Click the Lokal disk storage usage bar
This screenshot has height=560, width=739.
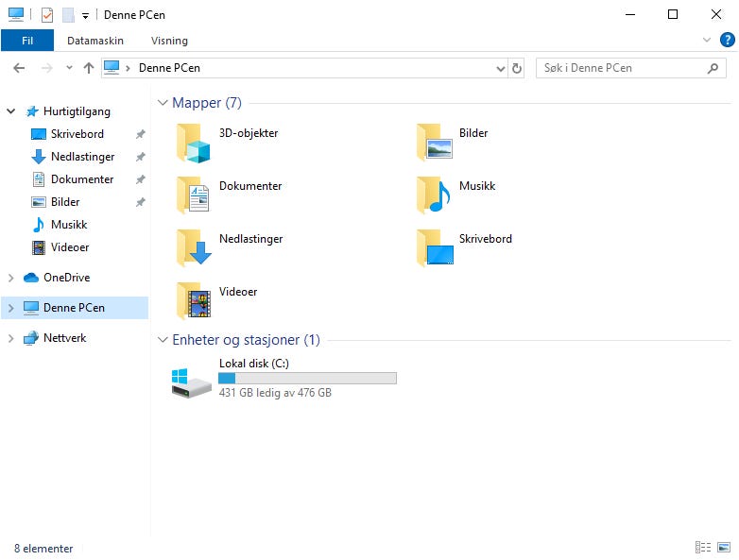(307, 378)
